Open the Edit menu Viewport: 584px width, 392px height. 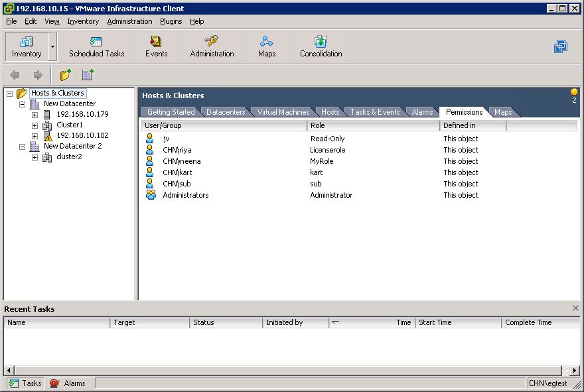pyautogui.click(x=31, y=21)
